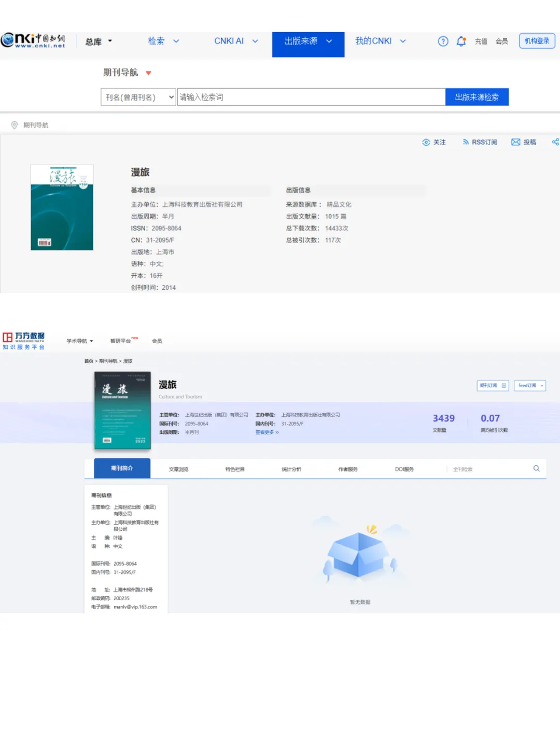The image size is (560, 748).
Task: Expand the 期刊导航 red triangle dropdown
Action: pos(148,73)
